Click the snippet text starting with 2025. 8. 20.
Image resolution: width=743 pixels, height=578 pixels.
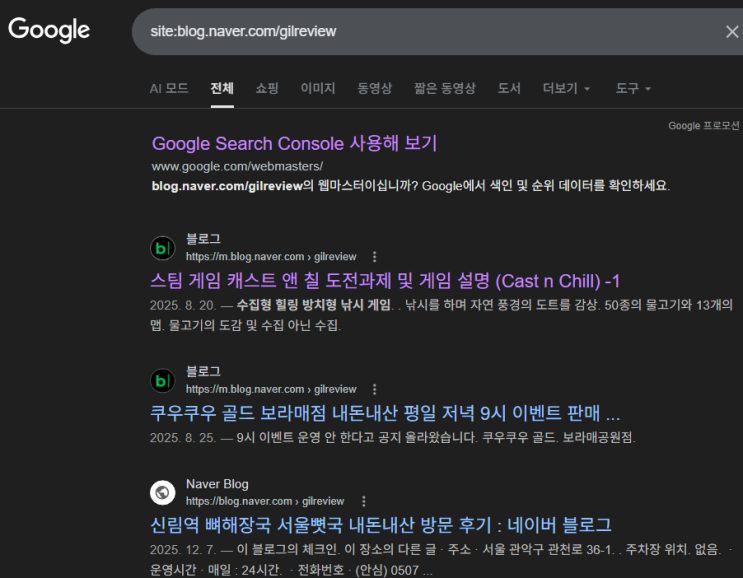(441, 315)
